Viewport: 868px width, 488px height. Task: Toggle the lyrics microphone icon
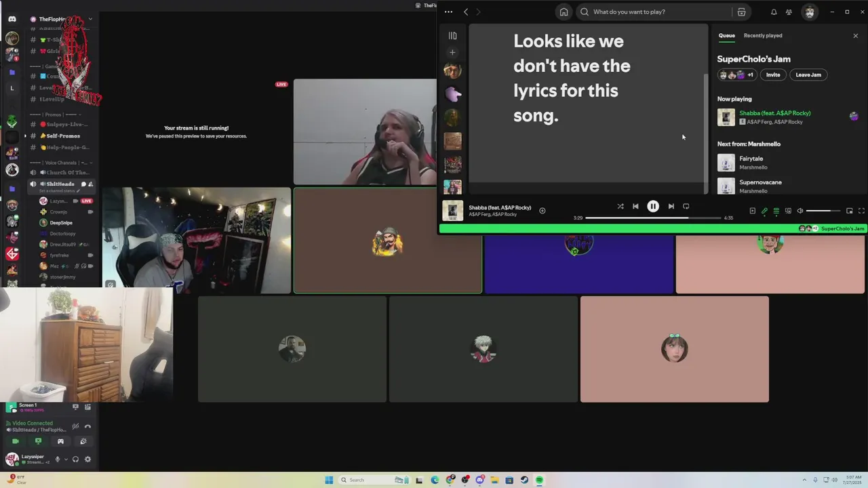click(x=764, y=211)
